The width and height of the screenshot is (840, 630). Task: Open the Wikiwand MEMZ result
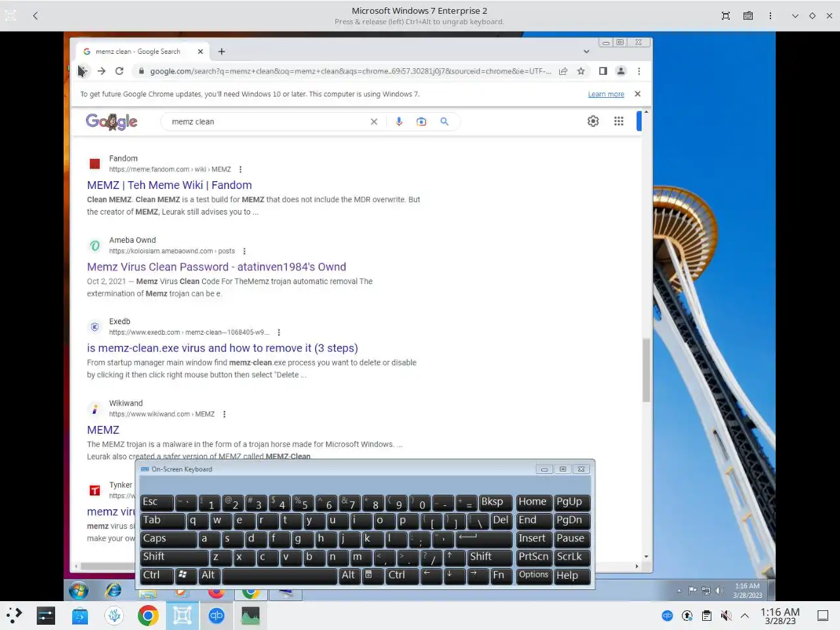coord(103,430)
